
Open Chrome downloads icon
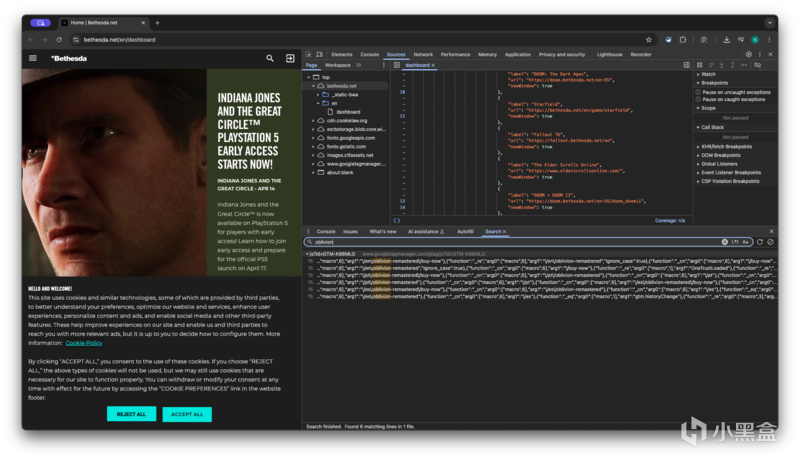pyautogui.click(x=726, y=40)
